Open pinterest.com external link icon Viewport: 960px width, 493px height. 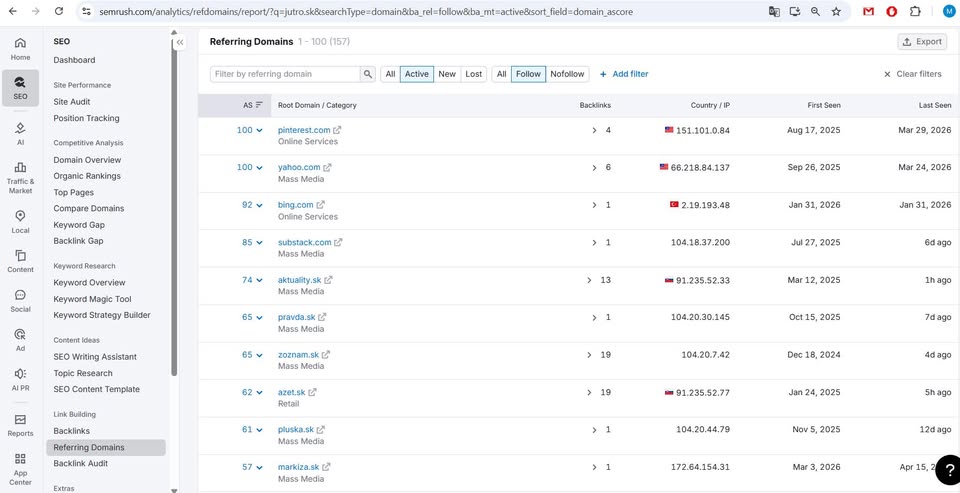(x=337, y=130)
